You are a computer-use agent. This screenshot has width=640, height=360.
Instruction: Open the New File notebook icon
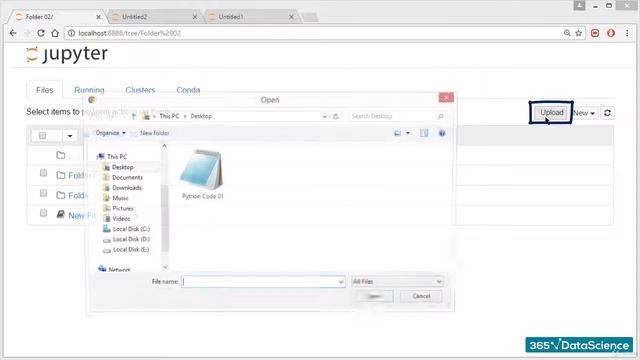pos(60,214)
